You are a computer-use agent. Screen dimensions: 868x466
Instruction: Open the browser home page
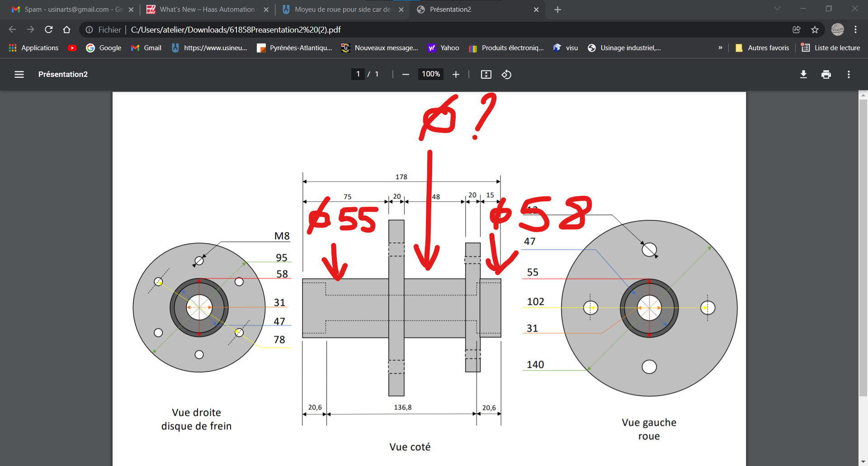(66, 29)
